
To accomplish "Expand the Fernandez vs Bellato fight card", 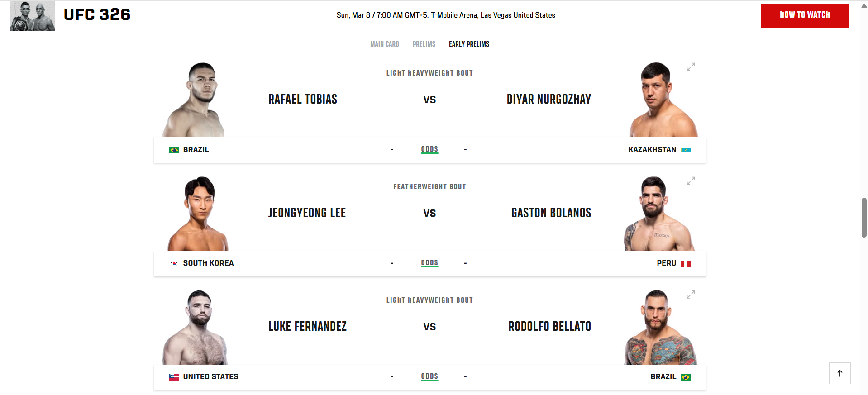I will 691,295.
